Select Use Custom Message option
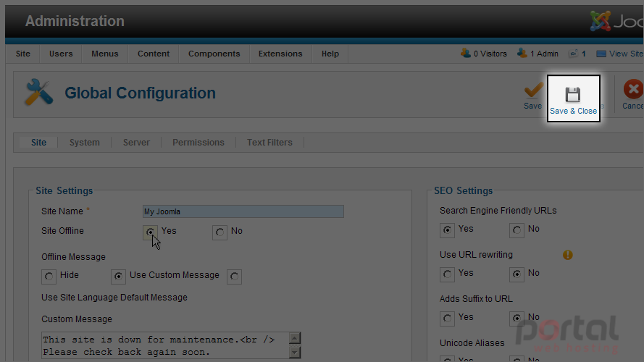 pos(118,277)
